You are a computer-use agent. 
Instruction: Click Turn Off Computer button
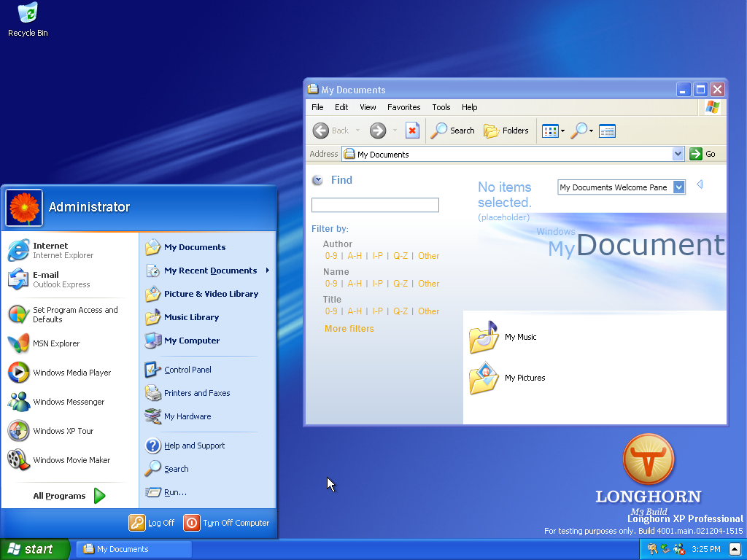(227, 523)
